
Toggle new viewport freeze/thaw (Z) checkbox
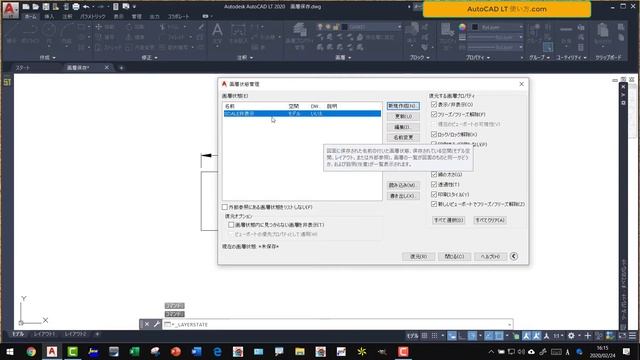click(434, 204)
